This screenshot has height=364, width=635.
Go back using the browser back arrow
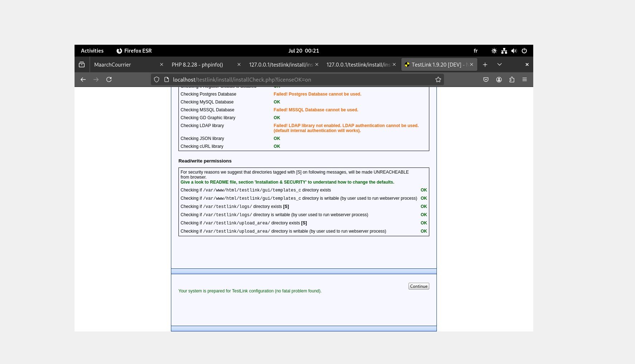pos(83,79)
